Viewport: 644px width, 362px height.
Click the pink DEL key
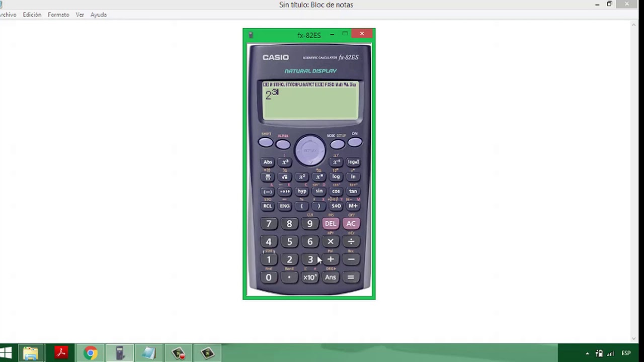pyautogui.click(x=331, y=224)
